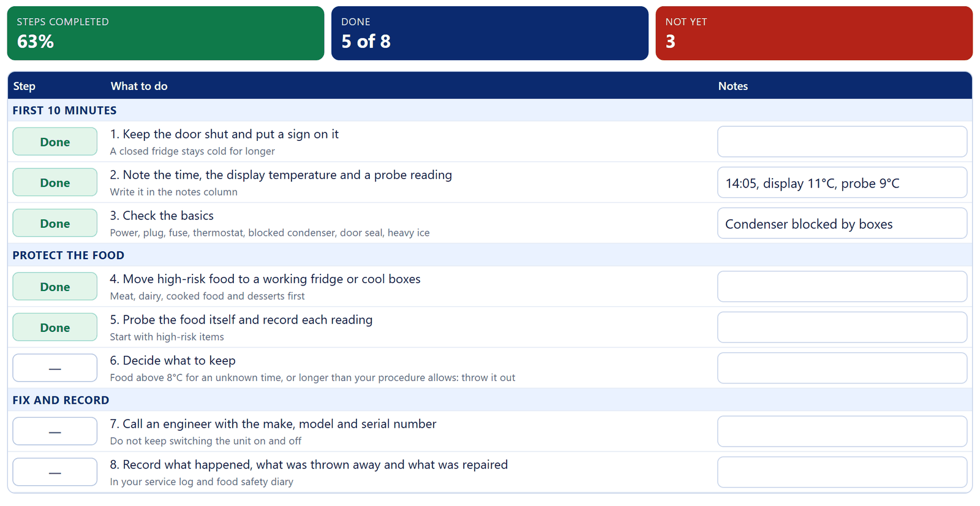
Task: Click notes field for engineer call step
Action: pyautogui.click(x=842, y=431)
